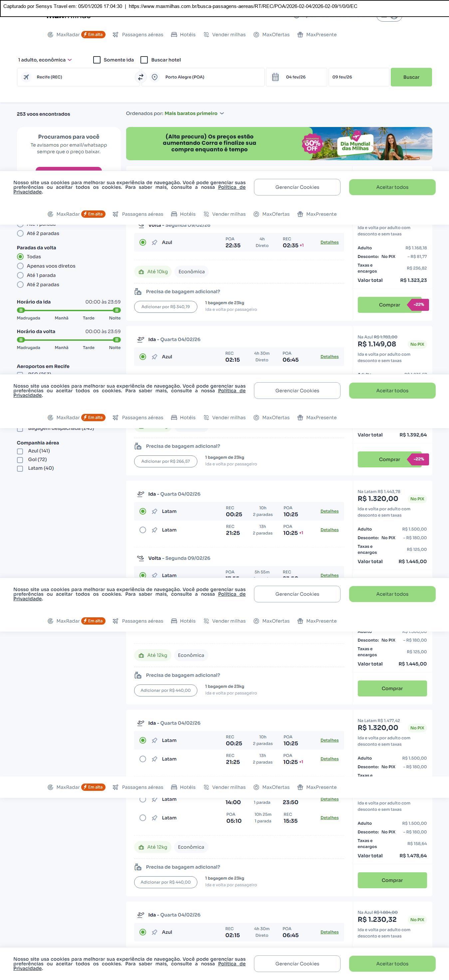This screenshot has width=449, height=980.
Task: Enable the Buscar hotel checkbox
Action: (144, 60)
